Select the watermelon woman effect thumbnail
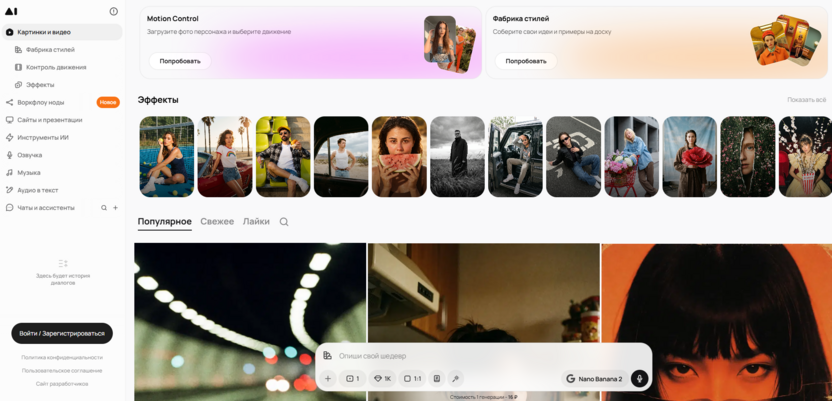This screenshot has height=401, width=832. (399, 156)
